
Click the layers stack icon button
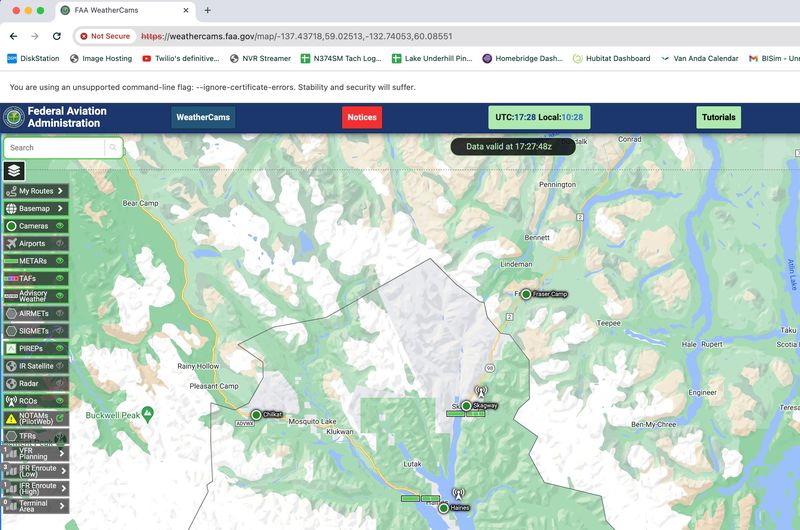point(14,170)
